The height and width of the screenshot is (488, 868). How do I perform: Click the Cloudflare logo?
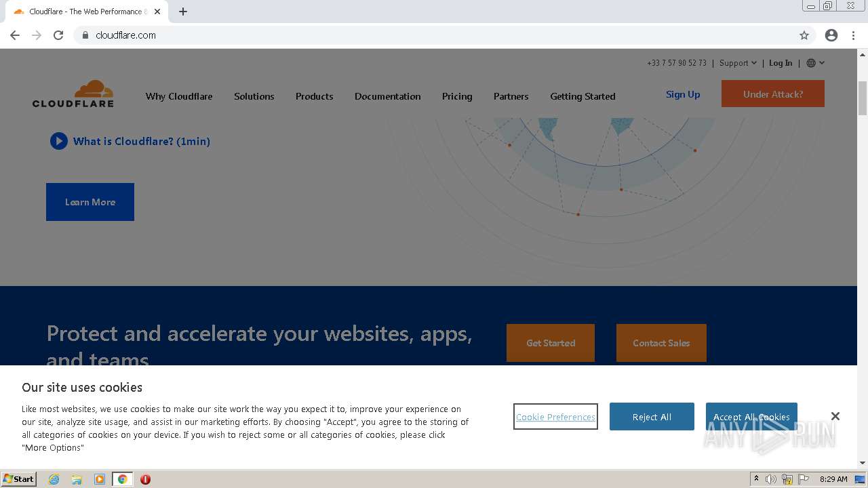73,94
